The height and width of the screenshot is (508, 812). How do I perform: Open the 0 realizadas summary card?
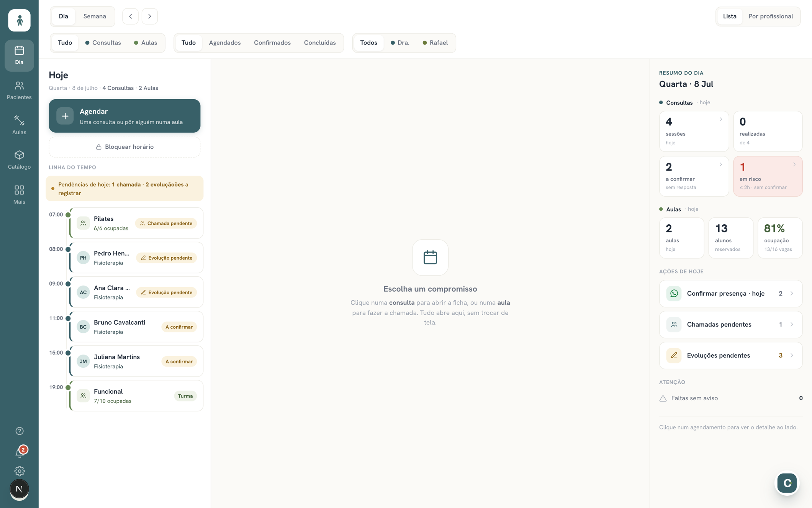(768, 132)
